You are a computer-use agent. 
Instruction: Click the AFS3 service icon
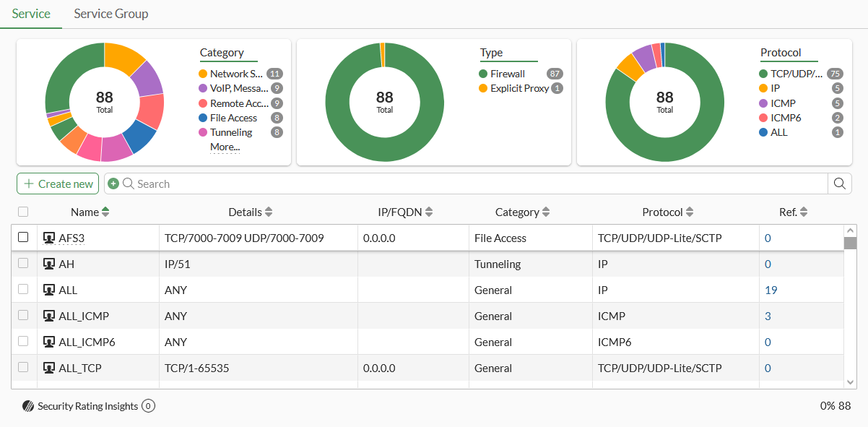49,238
